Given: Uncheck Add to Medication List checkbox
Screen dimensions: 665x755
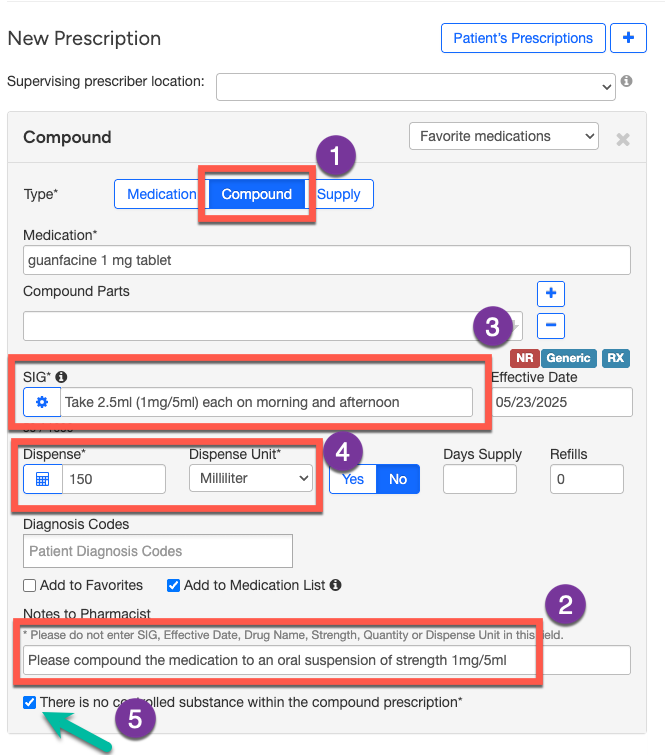Looking at the screenshot, I should (x=174, y=585).
